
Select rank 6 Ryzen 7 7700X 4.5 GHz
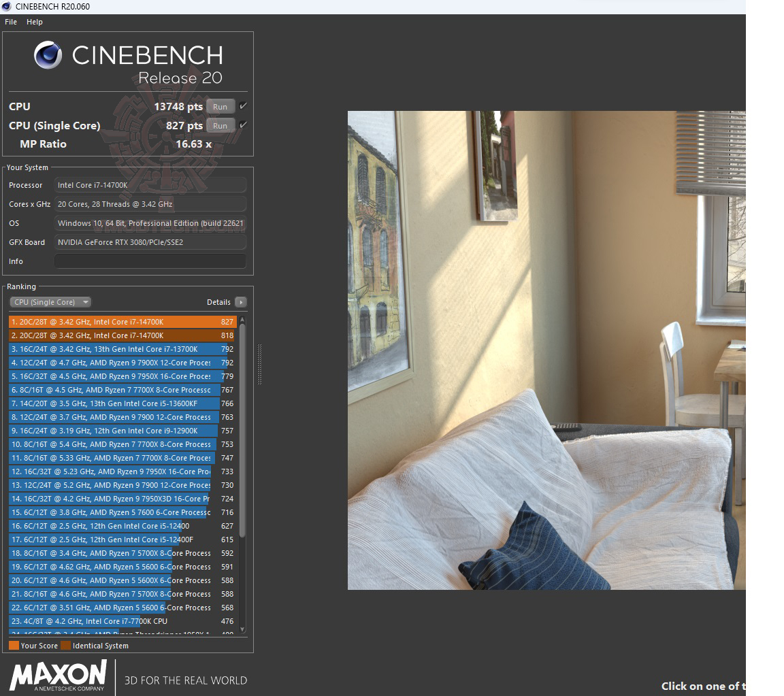(x=122, y=390)
